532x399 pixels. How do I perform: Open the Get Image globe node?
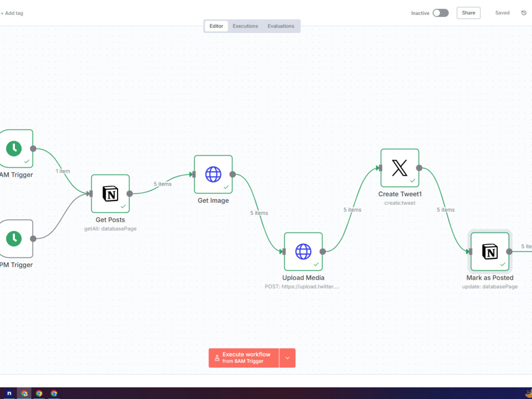[x=213, y=174]
